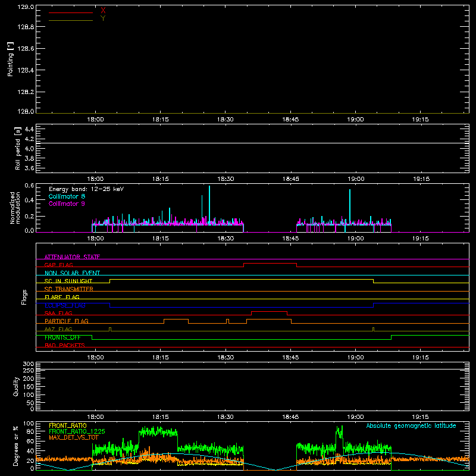476x476 pixels.
Task: Click the cyan modulation spike just before 19:00
Action: point(350,206)
